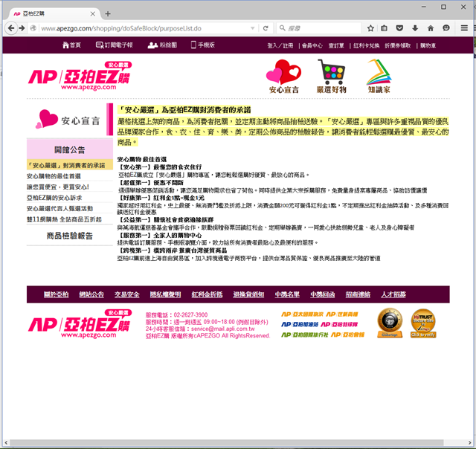
Task: Click the 【公益第一】關懷社會資源弱勢族群 heading
Action: click(165, 219)
